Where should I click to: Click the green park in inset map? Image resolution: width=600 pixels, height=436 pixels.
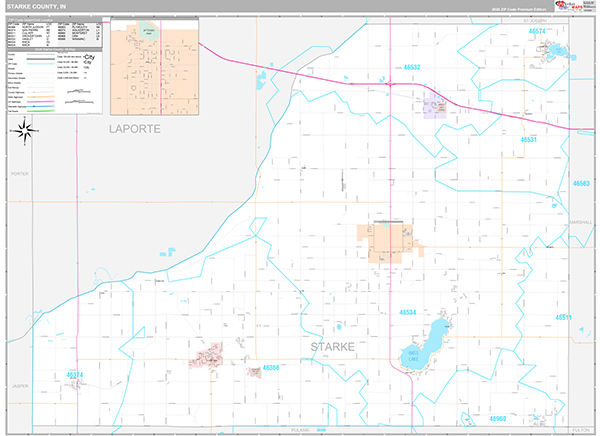(x=149, y=31)
